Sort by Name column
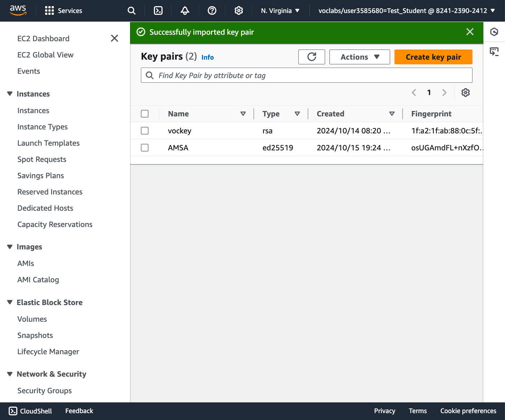The height and width of the screenshot is (420, 505). tap(243, 114)
